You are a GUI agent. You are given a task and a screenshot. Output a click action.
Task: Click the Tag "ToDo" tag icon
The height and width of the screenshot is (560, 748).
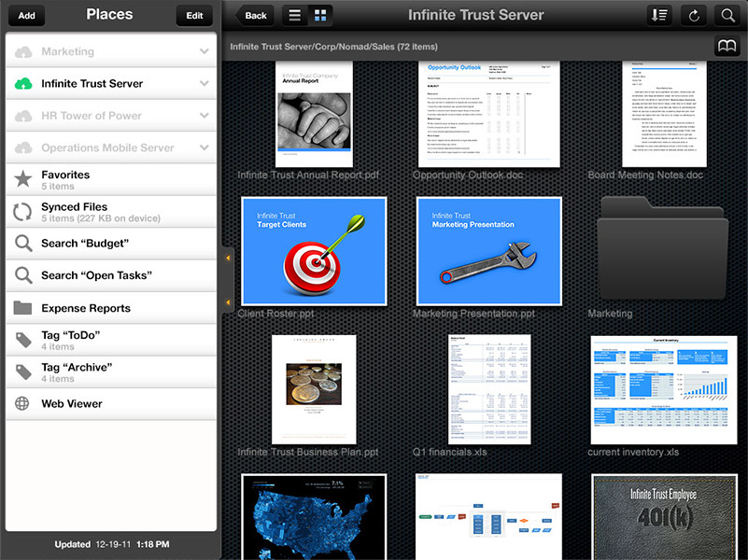[x=23, y=340]
